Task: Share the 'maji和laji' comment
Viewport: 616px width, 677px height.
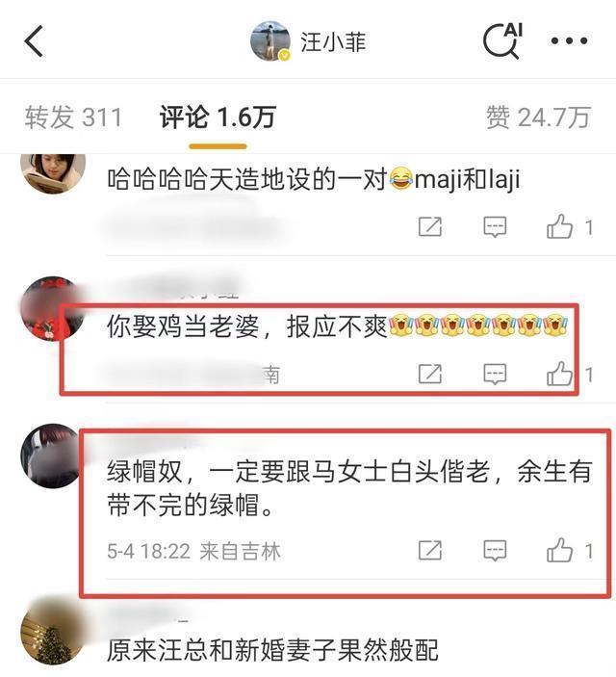Action: click(x=430, y=226)
